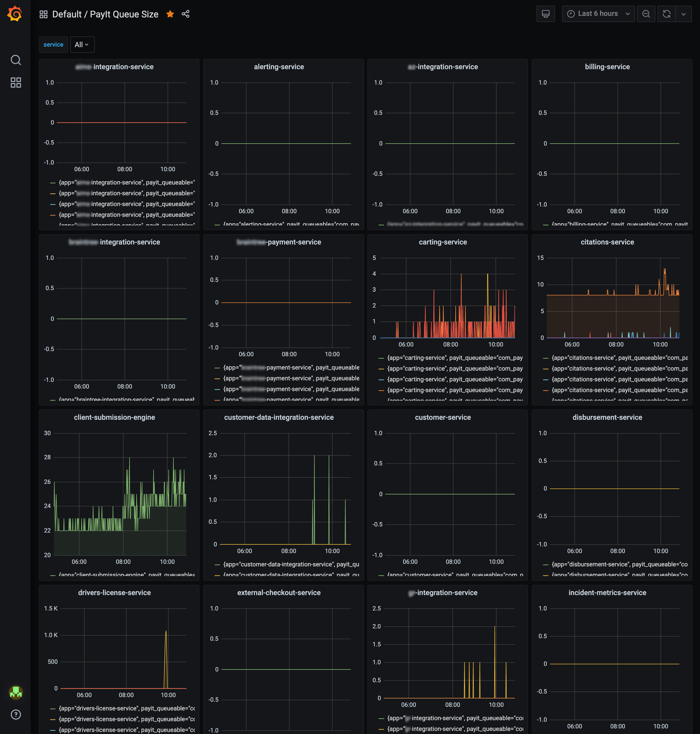This screenshot has height=734, width=700.
Task: Click the green color marker beside carting-service legend
Action: click(382, 358)
